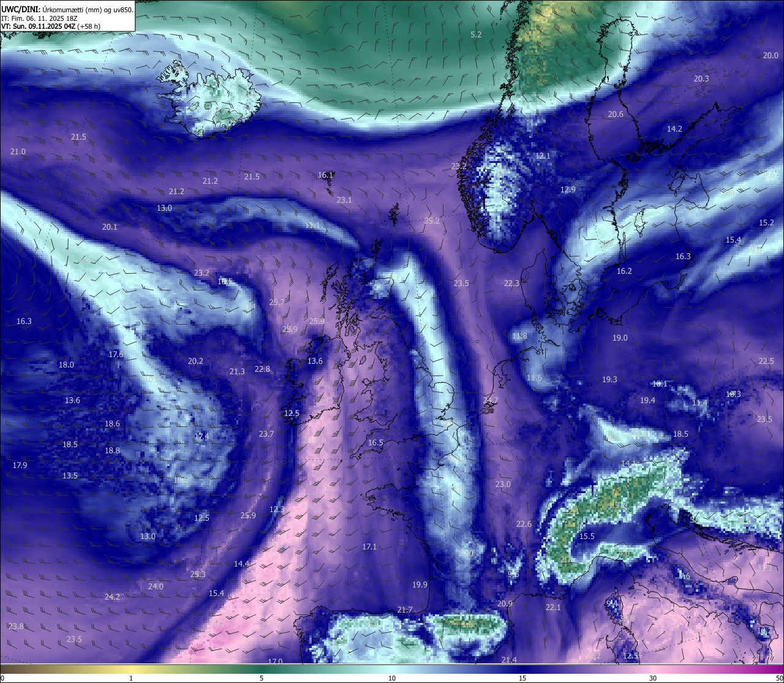The image size is (784, 683).
Task: Click the 12.3 value label
Action: [x=277, y=510]
